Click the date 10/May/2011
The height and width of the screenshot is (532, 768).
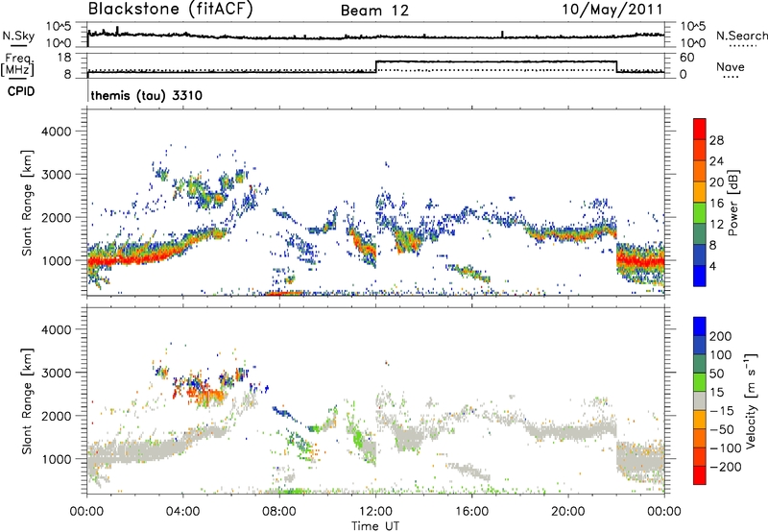tap(612, 10)
